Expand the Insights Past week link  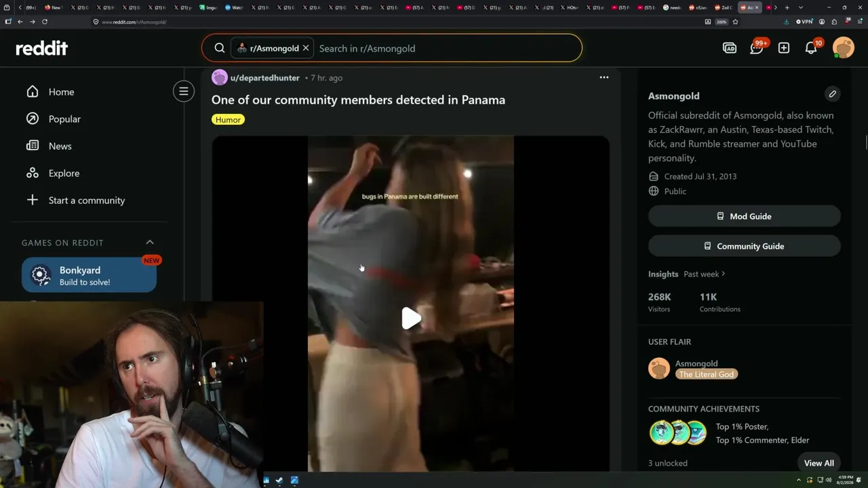click(705, 274)
